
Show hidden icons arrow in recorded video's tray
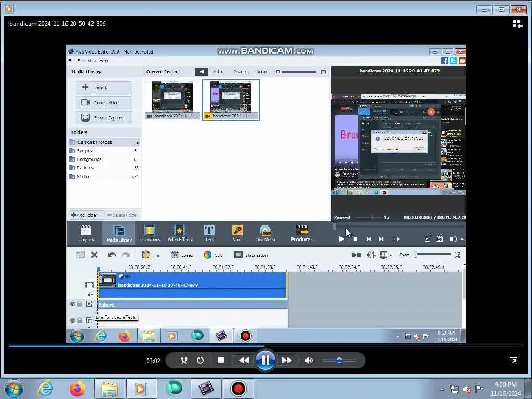click(397, 337)
